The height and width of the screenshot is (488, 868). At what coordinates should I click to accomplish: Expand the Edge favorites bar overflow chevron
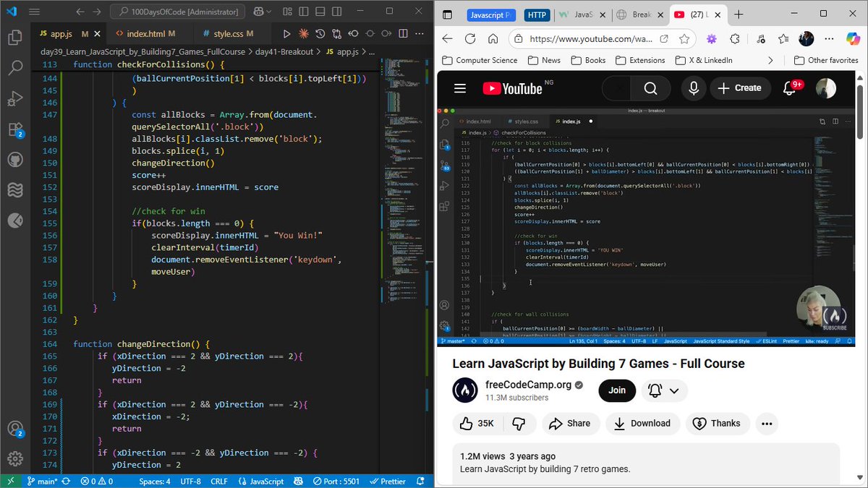click(x=770, y=61)
